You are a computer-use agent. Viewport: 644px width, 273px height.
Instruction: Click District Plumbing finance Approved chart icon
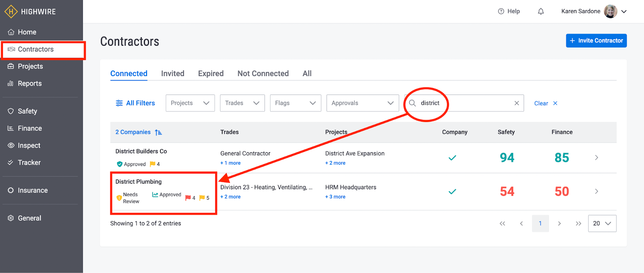(155, 194)
